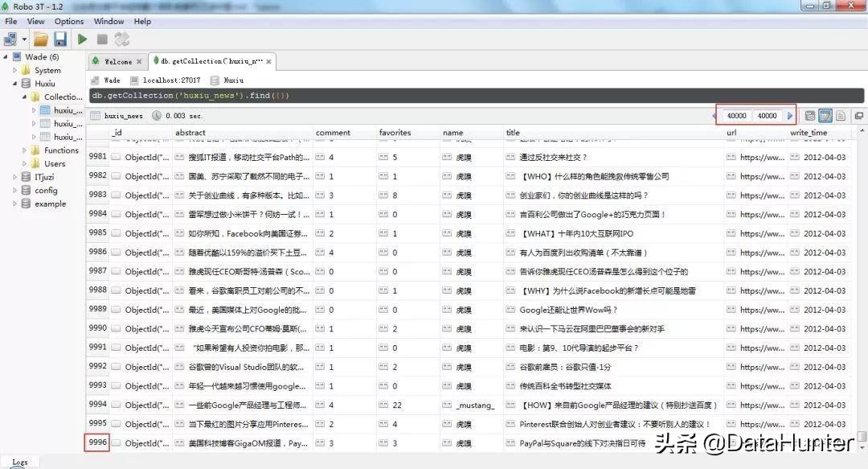Viewport: 868px width, 469px height.
Task: Switch to text view mode icon
Action: (x=841, y=116)
